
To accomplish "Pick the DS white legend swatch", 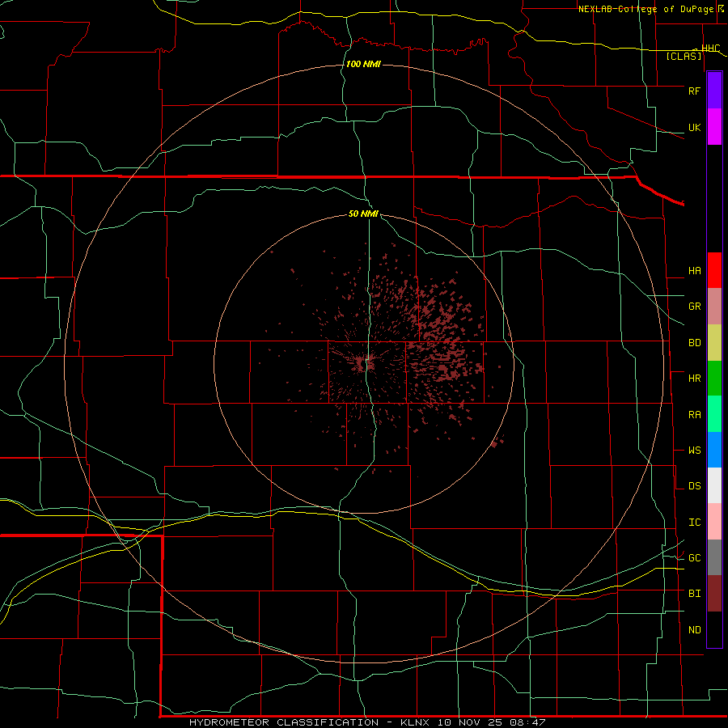I will click(x=714, y=485).
